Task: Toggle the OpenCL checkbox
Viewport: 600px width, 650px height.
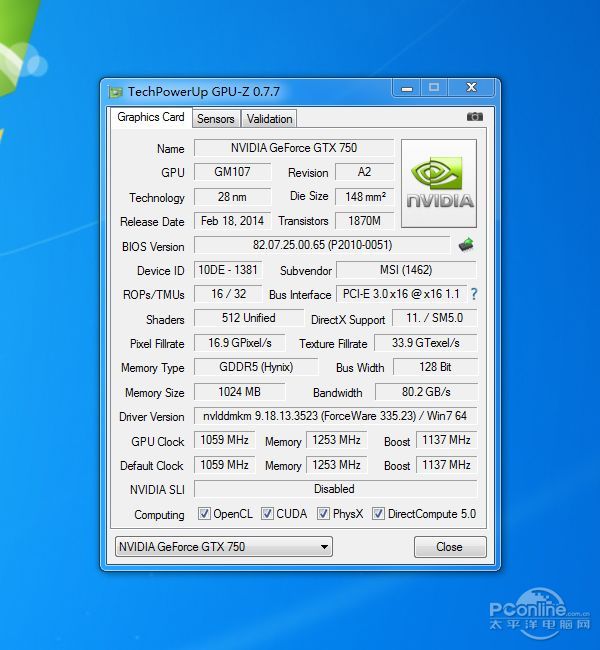Action: pyautogui.click(x=204, y=514)
